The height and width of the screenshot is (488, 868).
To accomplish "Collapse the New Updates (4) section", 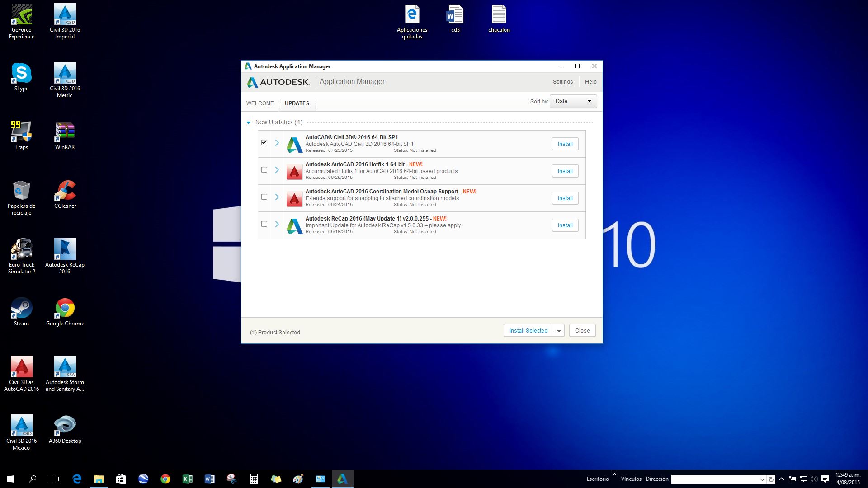I will (249, 122).
